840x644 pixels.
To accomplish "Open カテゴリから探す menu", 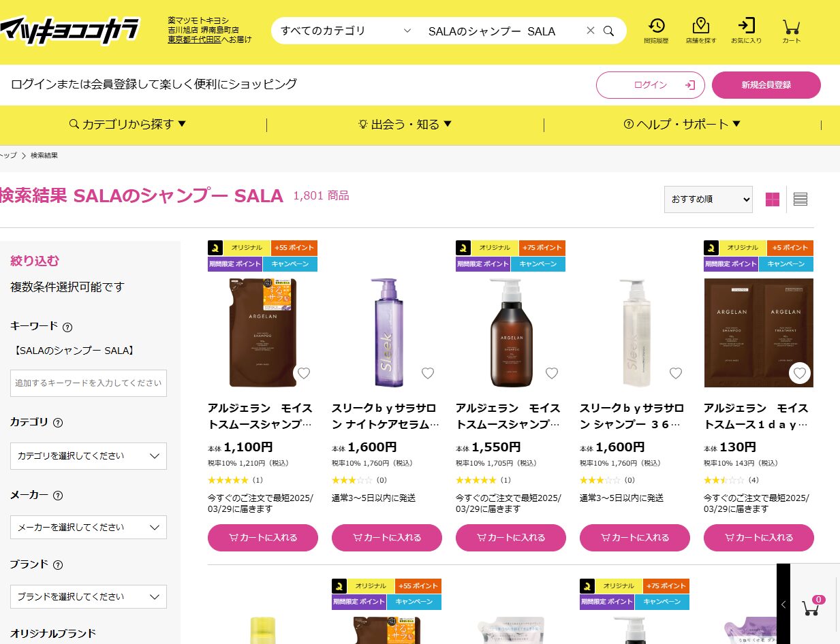I will point(128,124).
